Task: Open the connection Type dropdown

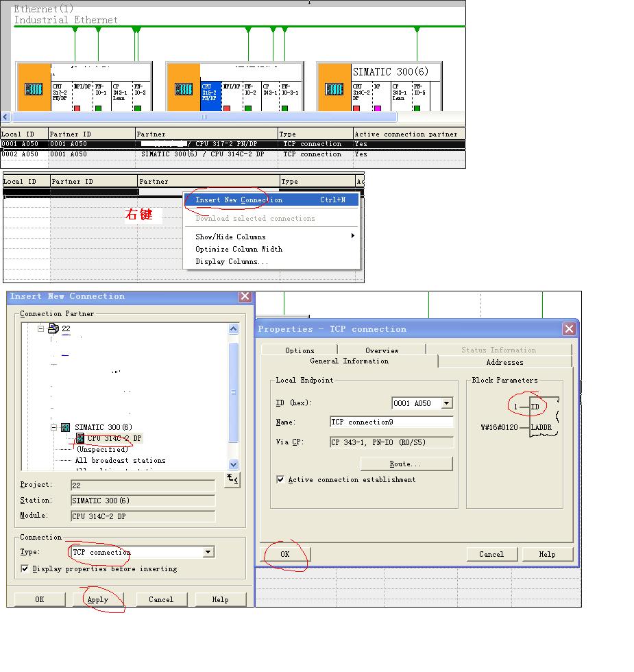Action: [208, 552]
